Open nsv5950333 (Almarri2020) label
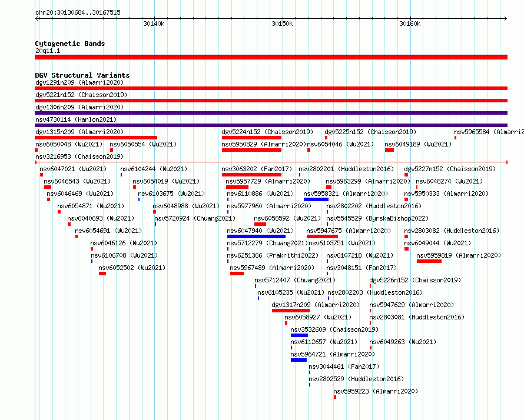 click(x=446, y=194)
